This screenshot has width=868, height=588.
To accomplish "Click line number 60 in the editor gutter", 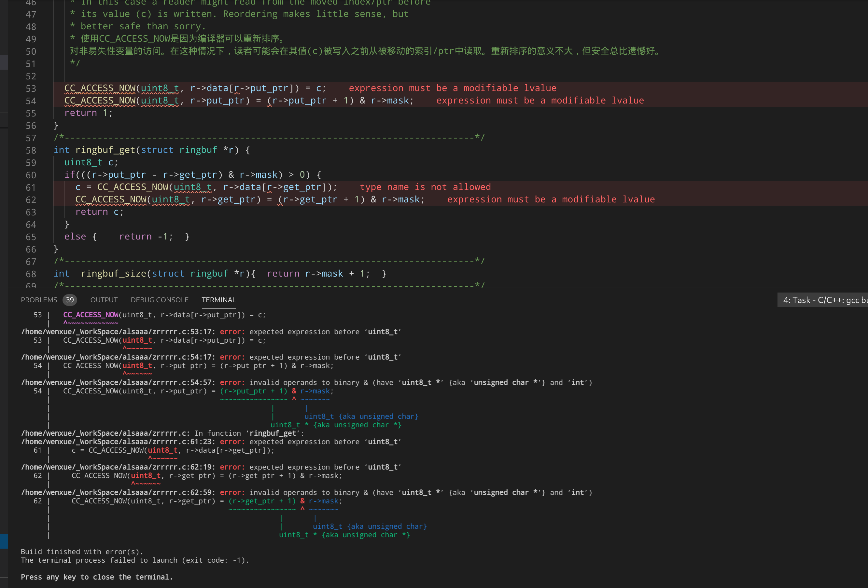I will [31, 175].
